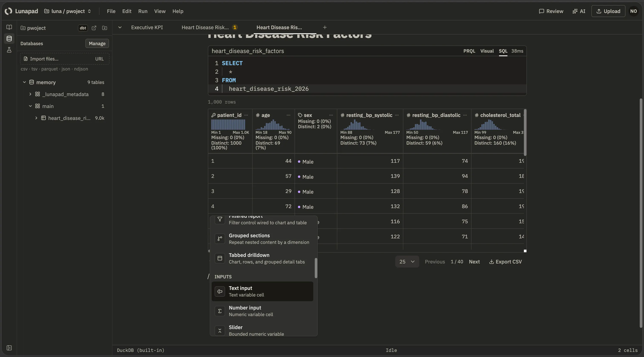Click Tabbed drilldown layout icon
The width and height of the screenshot is (644, 357).
point(220,258)
